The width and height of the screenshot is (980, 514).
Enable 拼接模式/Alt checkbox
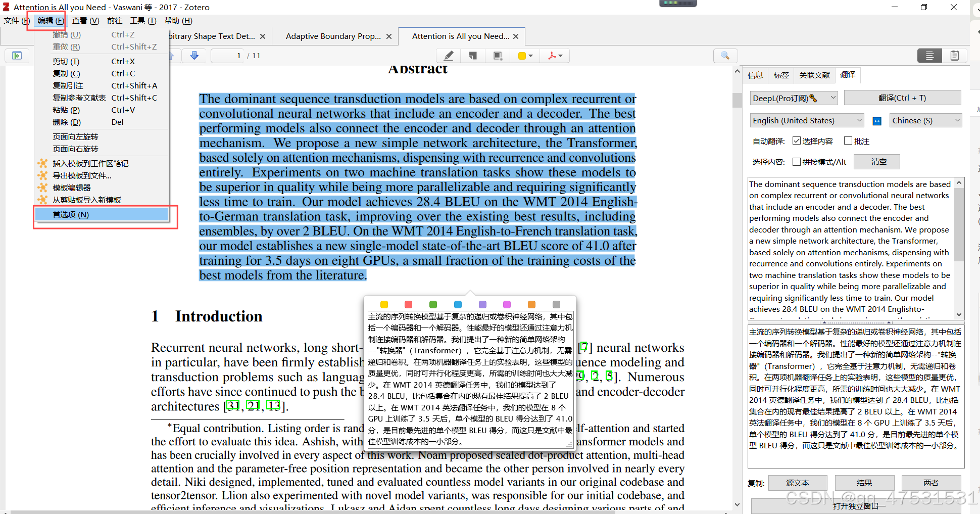(797, 162)
